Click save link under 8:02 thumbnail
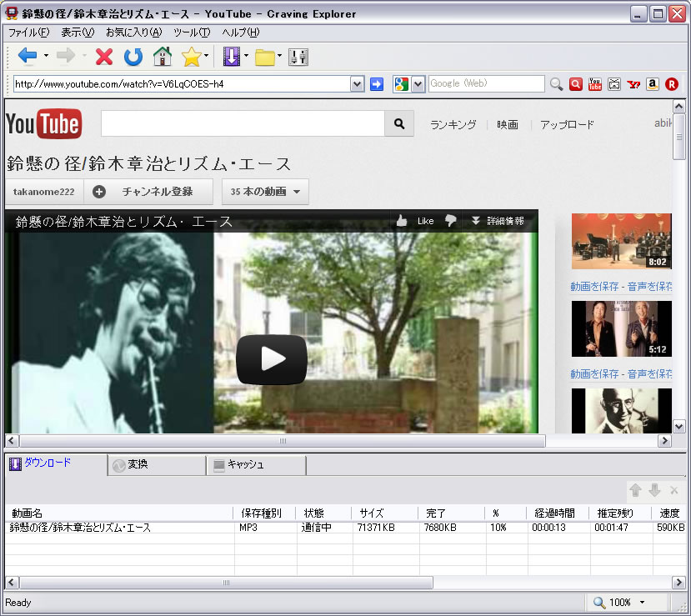 click(621, 287)
